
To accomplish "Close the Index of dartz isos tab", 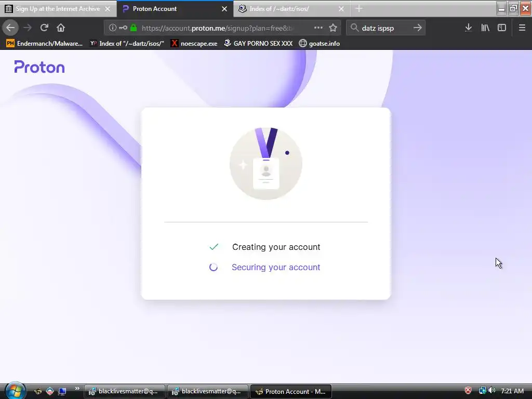I will pos(341,9).
